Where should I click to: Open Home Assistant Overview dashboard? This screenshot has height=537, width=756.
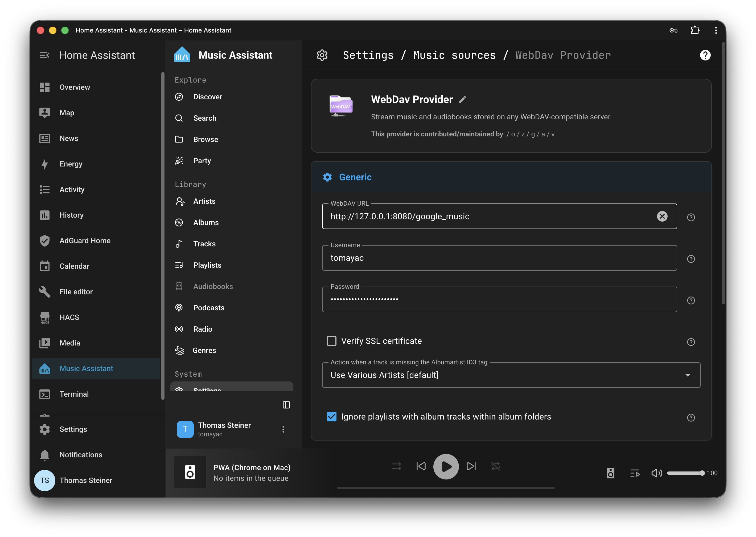tap(96, 87)
